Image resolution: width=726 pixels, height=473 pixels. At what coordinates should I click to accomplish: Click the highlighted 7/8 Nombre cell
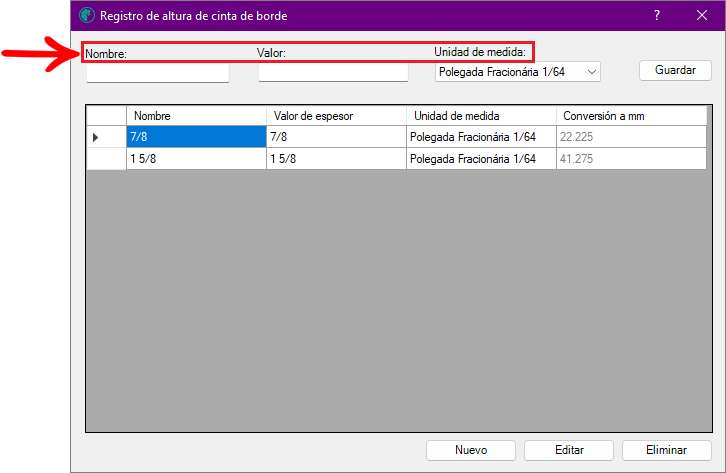tap(196, 137)
